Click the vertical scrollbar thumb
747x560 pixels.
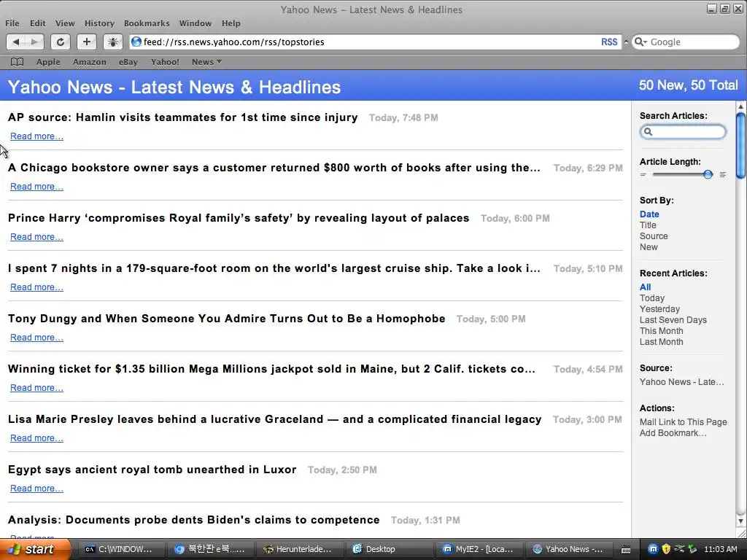740,146
